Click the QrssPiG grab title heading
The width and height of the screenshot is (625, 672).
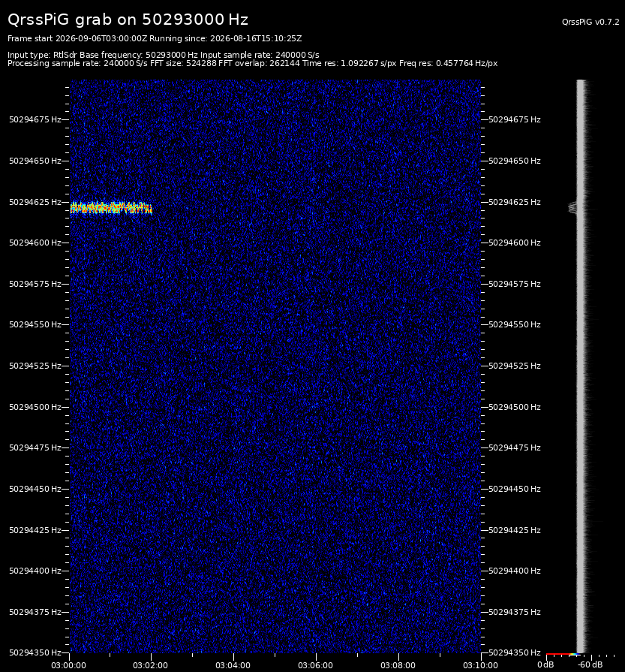(128, 20)
